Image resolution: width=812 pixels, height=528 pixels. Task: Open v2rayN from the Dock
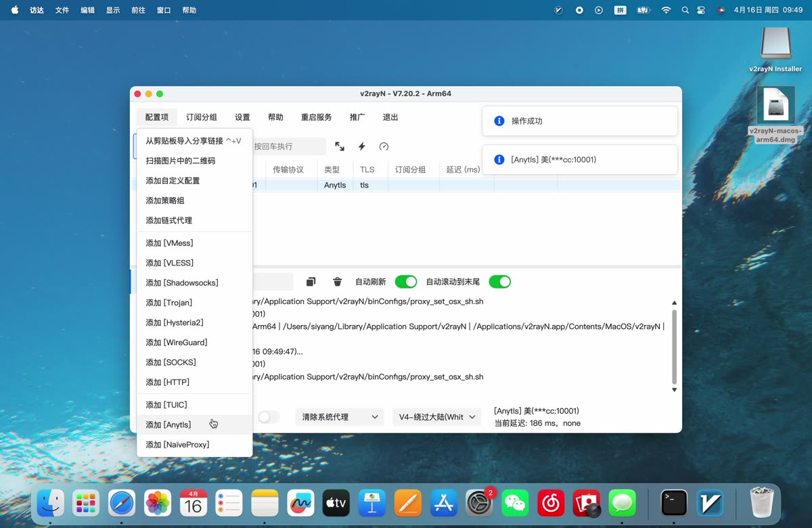[x=710, y=503]
